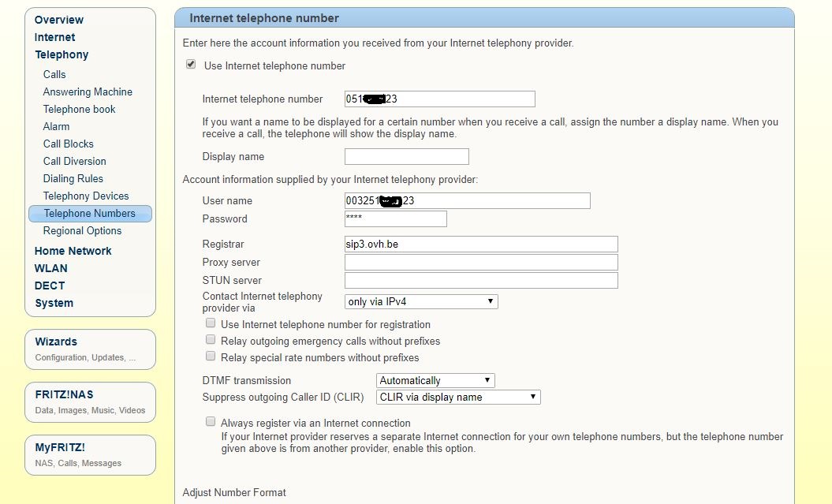Open the Answering Machine page
Image resolution: width=832 pixels, height=504 pixels.
pyautogui.click(x=88, y=91)
